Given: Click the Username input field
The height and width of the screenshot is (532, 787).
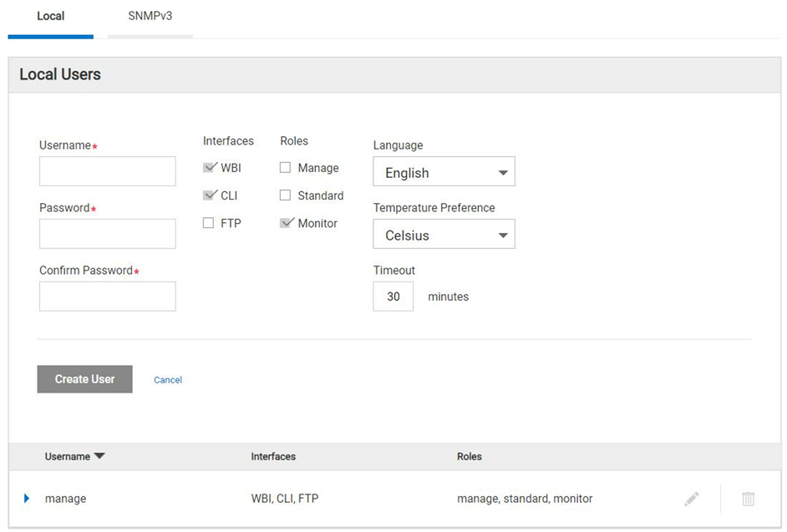Looking at the screenshot, I should point(107,170).
